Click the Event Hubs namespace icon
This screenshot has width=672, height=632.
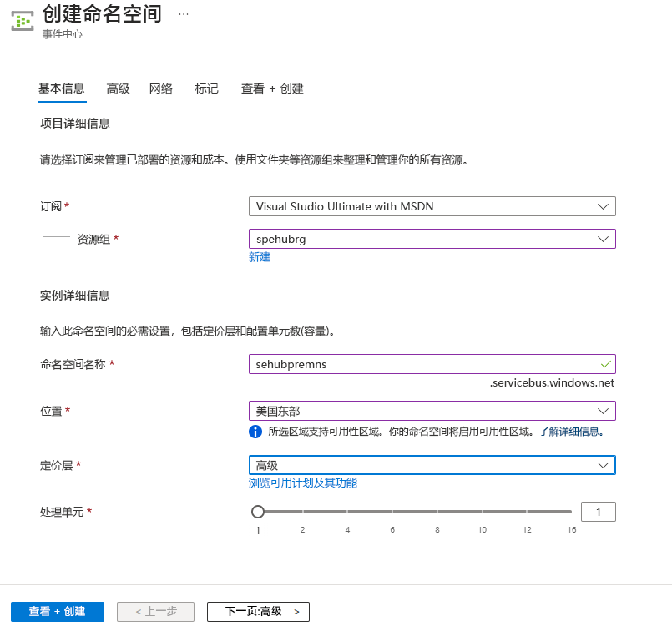pos(22,22)
